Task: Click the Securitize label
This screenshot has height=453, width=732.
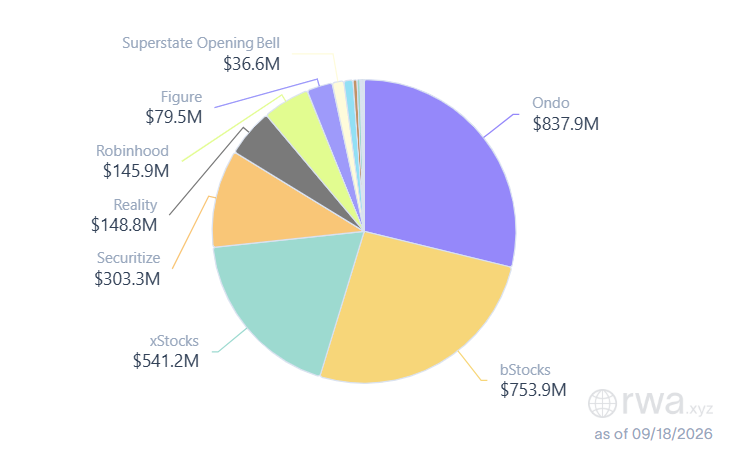Action: click(x=128, y=258)
